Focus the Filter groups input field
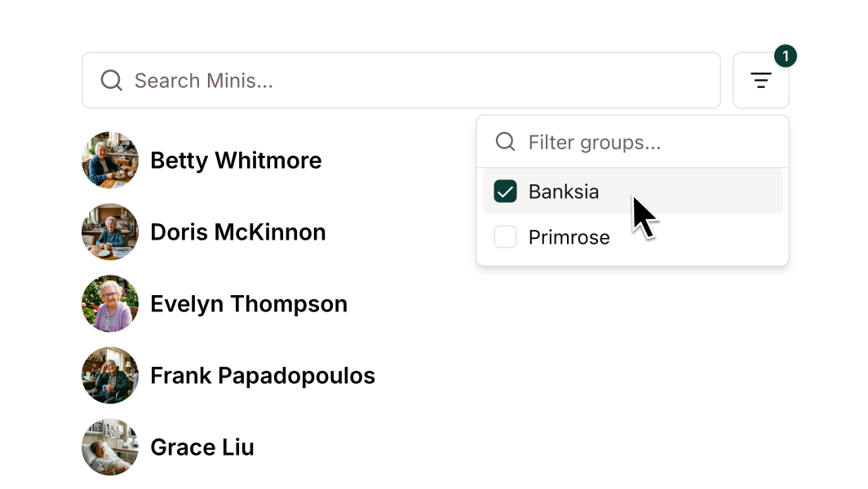Screen dimensions: 868x489 point(644,143)
